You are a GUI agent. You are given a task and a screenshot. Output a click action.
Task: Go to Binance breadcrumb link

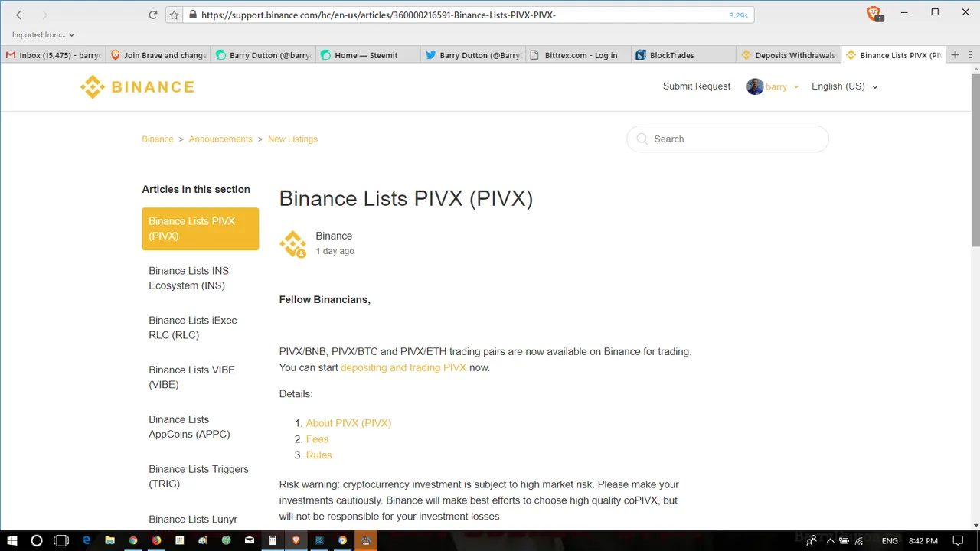158,139
